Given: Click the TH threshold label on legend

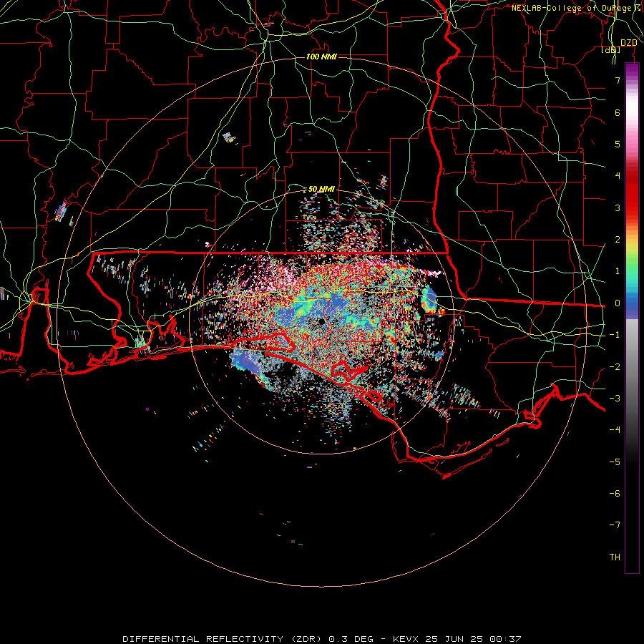Looking at the screenshot, I should tap(615, 557).
